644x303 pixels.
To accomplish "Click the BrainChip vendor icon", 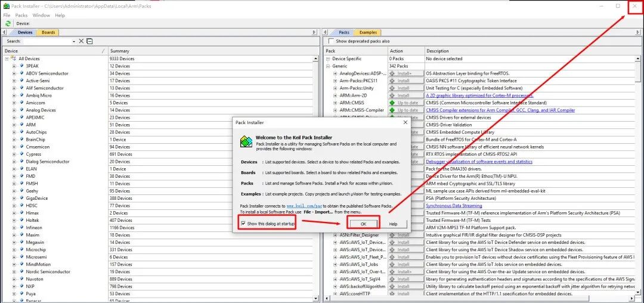I will tap(21, 140).
